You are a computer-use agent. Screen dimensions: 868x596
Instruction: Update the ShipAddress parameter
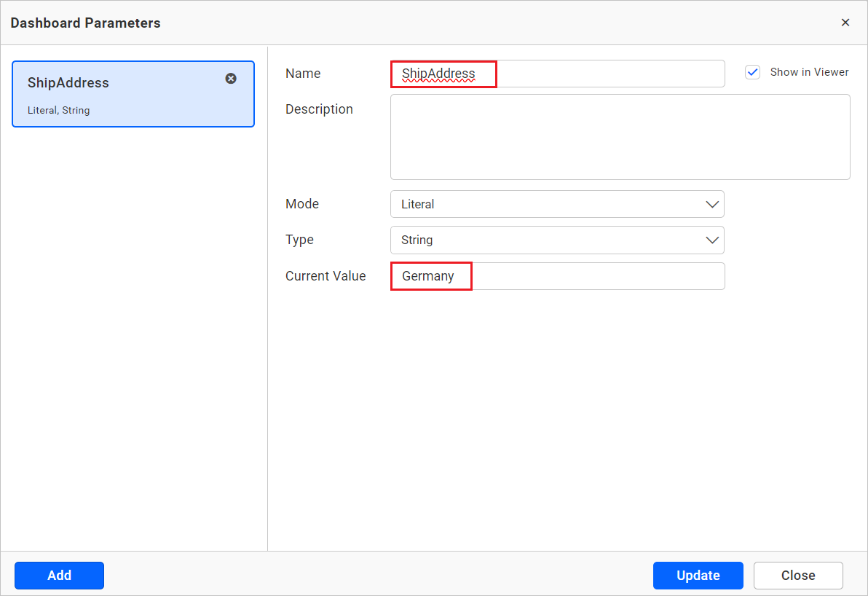[698, 576]
